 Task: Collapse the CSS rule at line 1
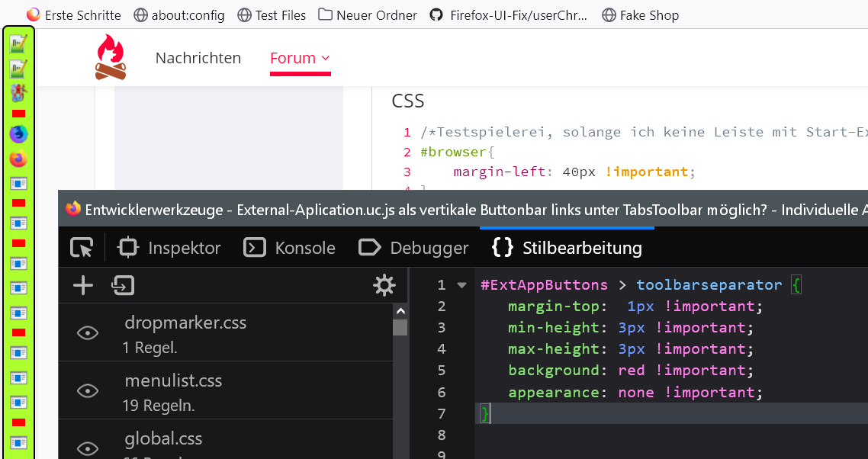pyautogui.click(x=461, y=285)
